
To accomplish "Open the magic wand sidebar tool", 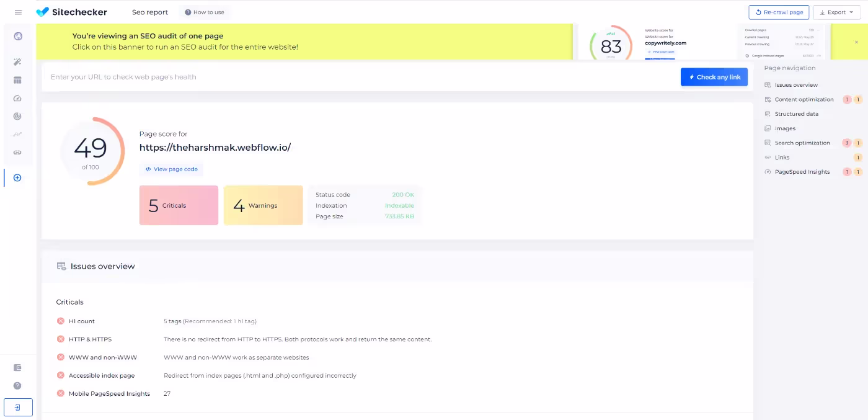I will click(x=17, y=62).
